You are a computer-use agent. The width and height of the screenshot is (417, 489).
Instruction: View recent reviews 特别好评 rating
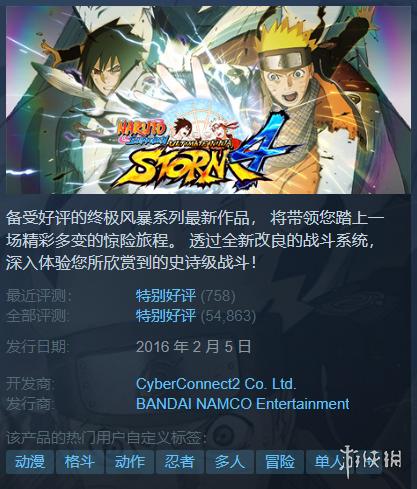[x=166, y=296]
